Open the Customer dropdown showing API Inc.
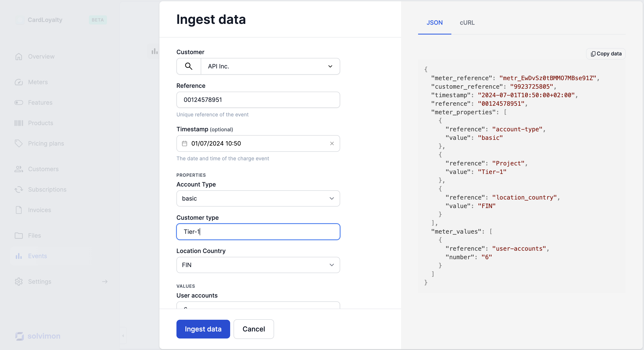This screenshot has height=350, width=644. pos(270,66)
